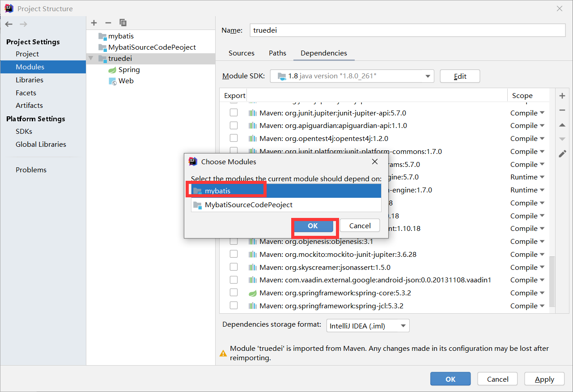This screenshot has width=573, height=392.
Task: Click the MybatiSourceCodePeoject folder icon in dialog
Action: coord(197,205)
